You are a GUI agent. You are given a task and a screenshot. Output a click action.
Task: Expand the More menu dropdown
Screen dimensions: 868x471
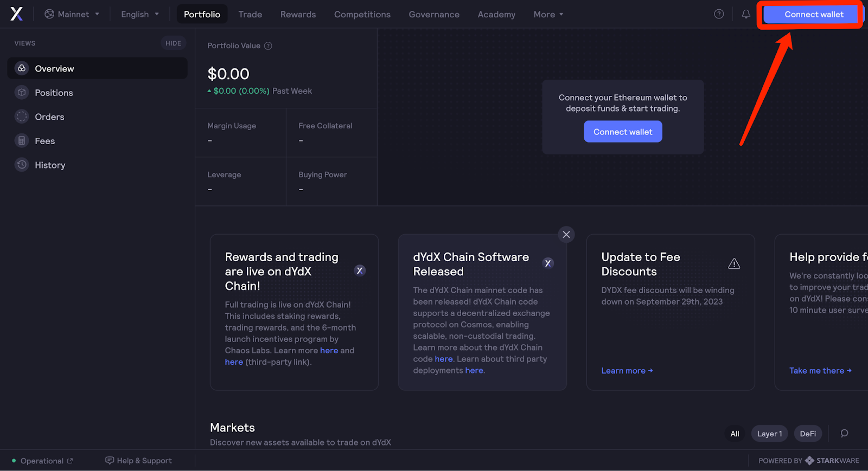548,14
